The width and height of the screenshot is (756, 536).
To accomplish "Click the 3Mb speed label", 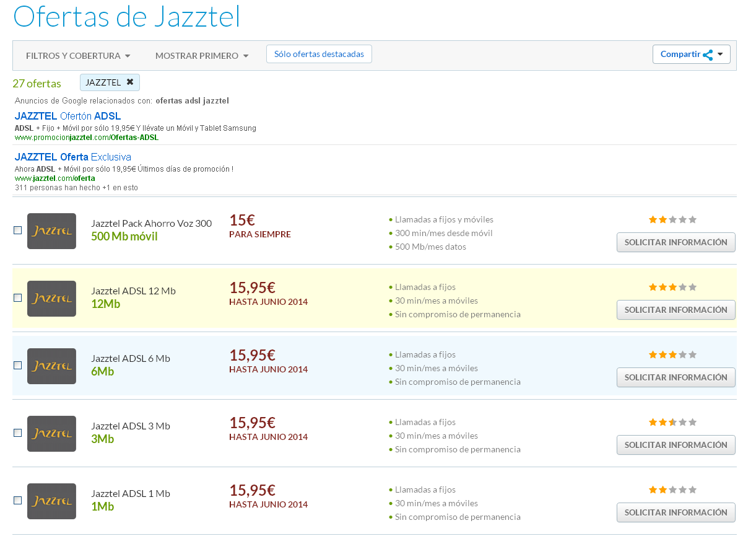I will coord(103,439).
